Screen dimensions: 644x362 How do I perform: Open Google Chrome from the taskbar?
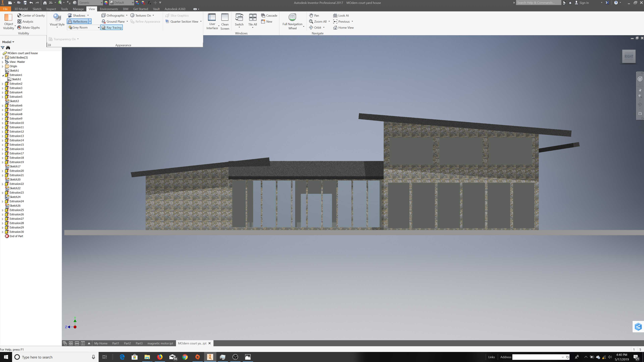(x=185, y=357)
